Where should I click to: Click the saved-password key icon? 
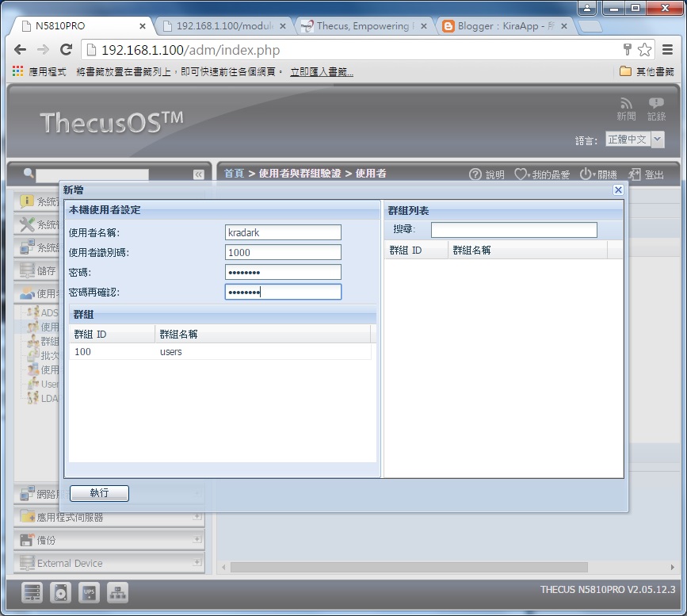pos(628,49)
